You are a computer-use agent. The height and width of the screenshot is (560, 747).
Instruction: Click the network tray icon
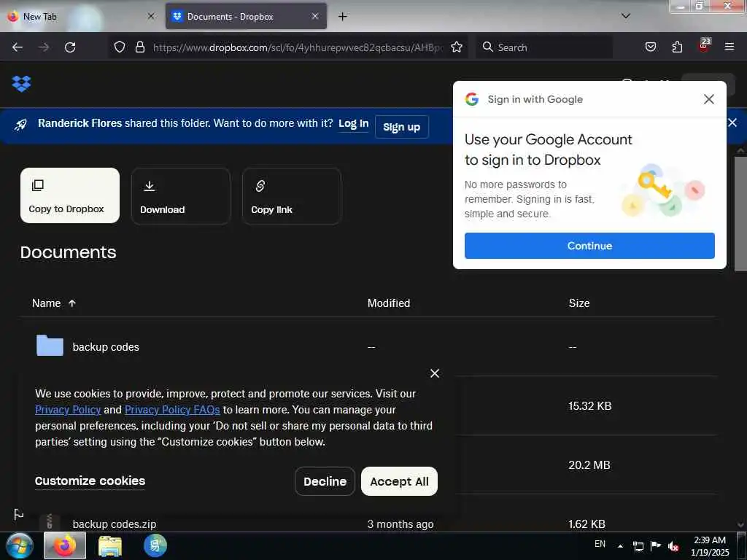(x=638, y=546)
